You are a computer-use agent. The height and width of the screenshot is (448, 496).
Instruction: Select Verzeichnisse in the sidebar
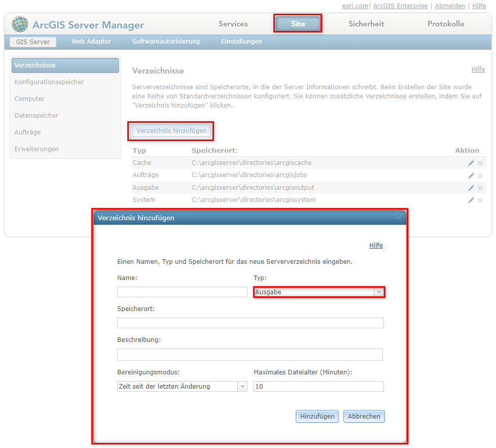tap(65, 65)
